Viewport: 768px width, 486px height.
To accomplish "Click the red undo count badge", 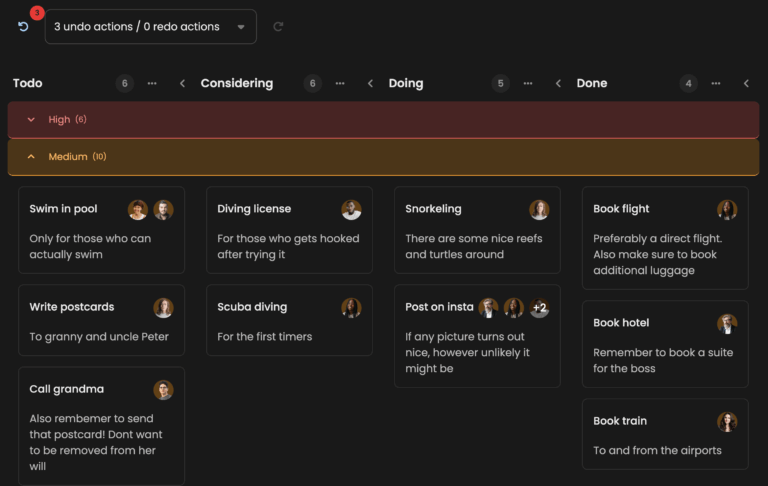I will tap(37, 13).
